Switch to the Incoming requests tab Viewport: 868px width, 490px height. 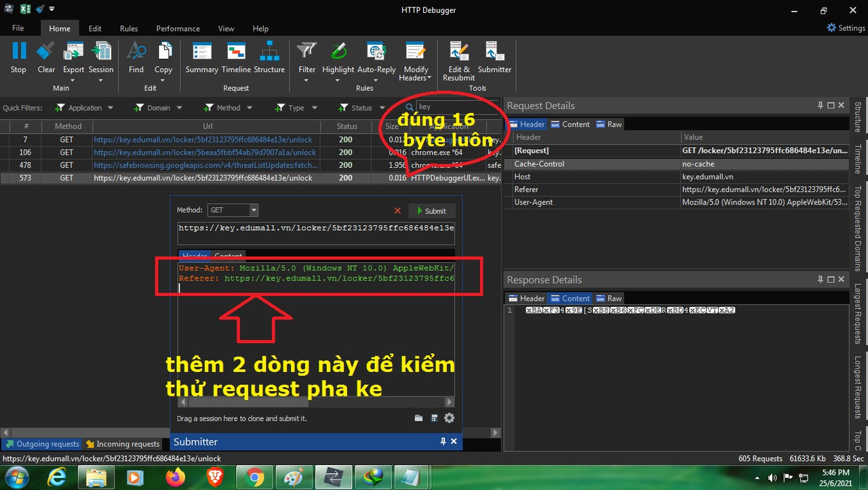click(x=123, y=444)
